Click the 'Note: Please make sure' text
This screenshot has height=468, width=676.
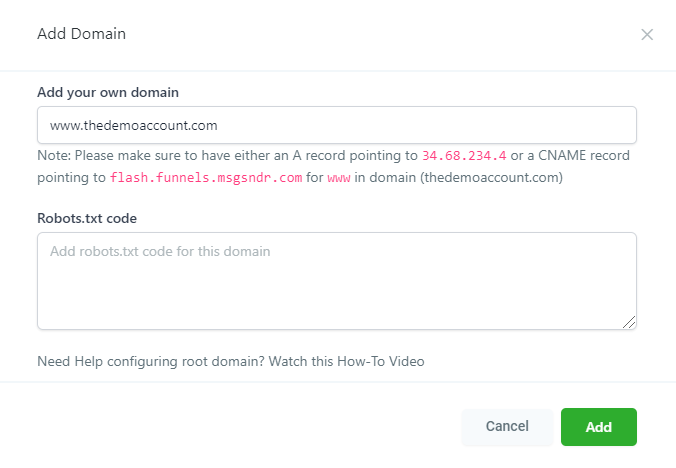(110, 156)
